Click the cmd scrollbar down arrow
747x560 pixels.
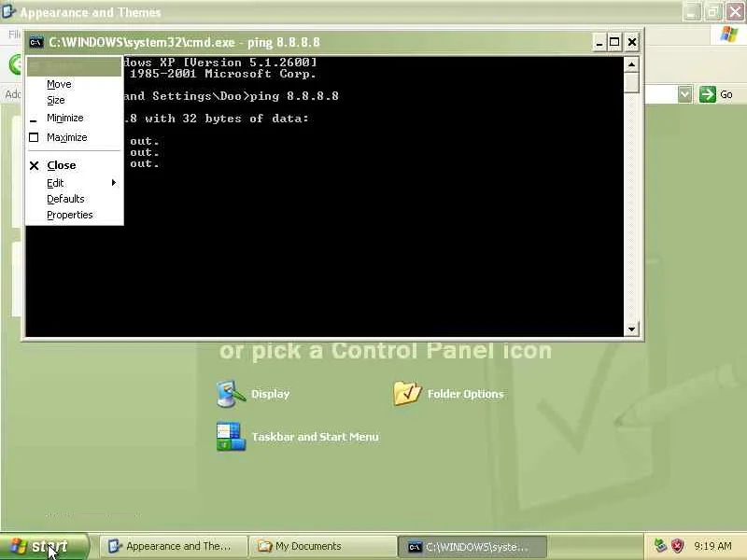631,329
